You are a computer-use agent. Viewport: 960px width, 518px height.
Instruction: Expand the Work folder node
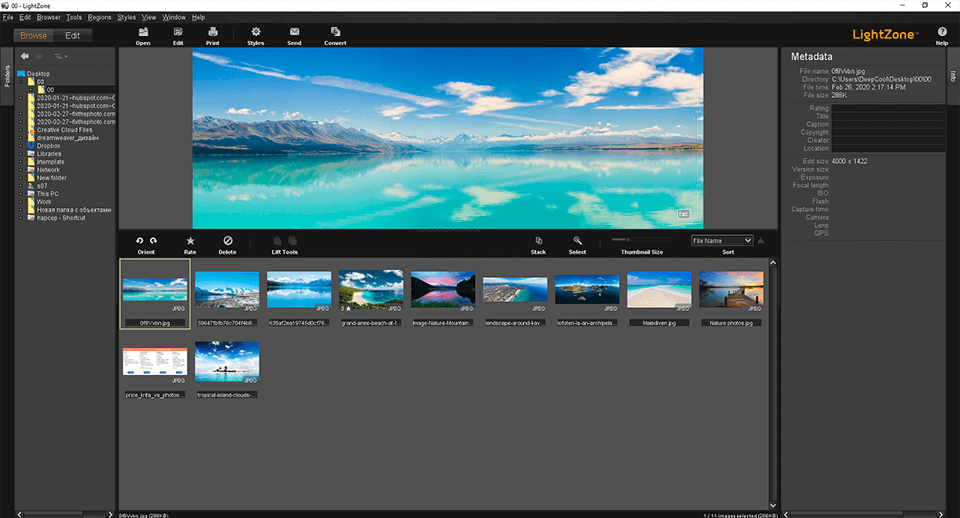(21, 201)
